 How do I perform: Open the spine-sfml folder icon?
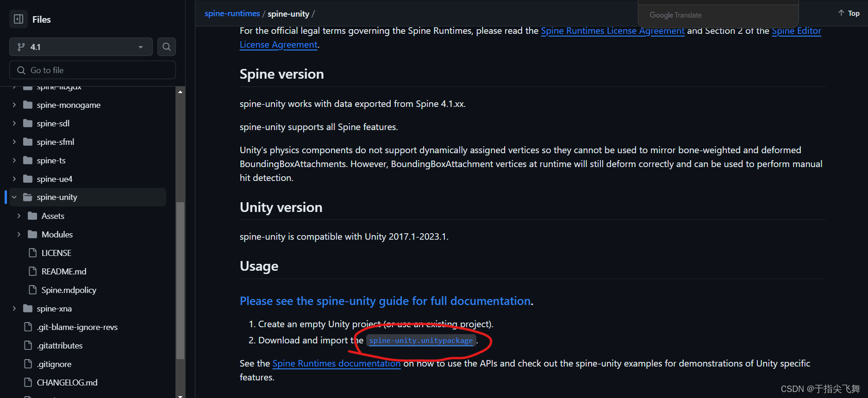tap(28, 142)
